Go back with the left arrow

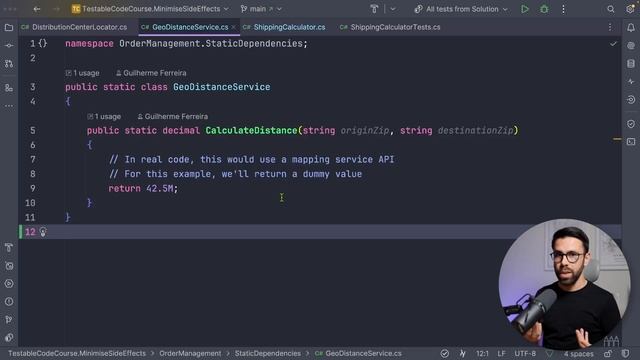[x=37, y=9]
